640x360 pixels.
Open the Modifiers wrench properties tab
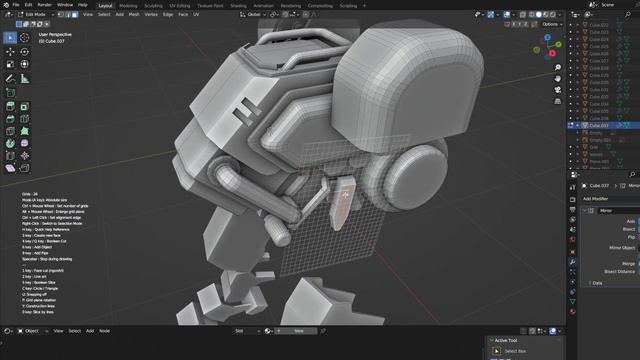(x=573, y=262)
